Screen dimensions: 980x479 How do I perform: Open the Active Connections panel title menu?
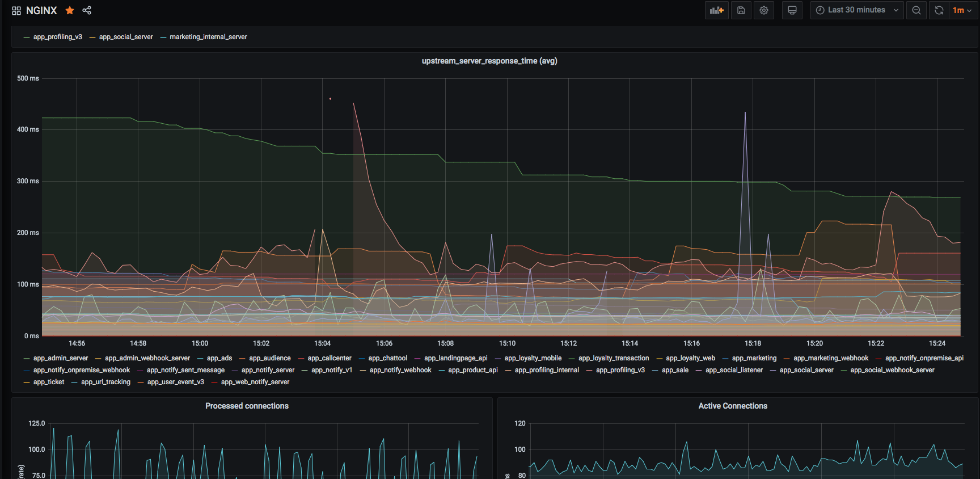click(732, 406)
